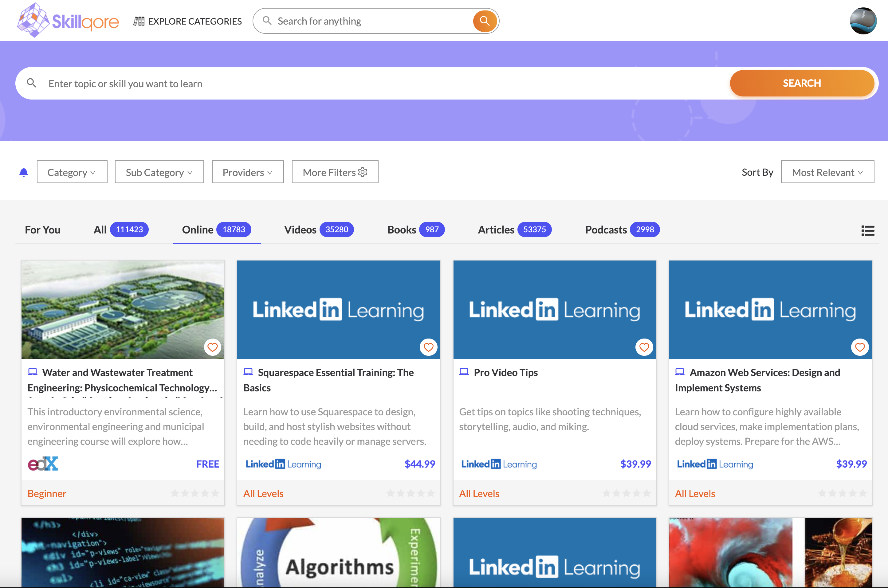
Task: Click the orange search magnifier button in header
Action: tap(485, 21)
